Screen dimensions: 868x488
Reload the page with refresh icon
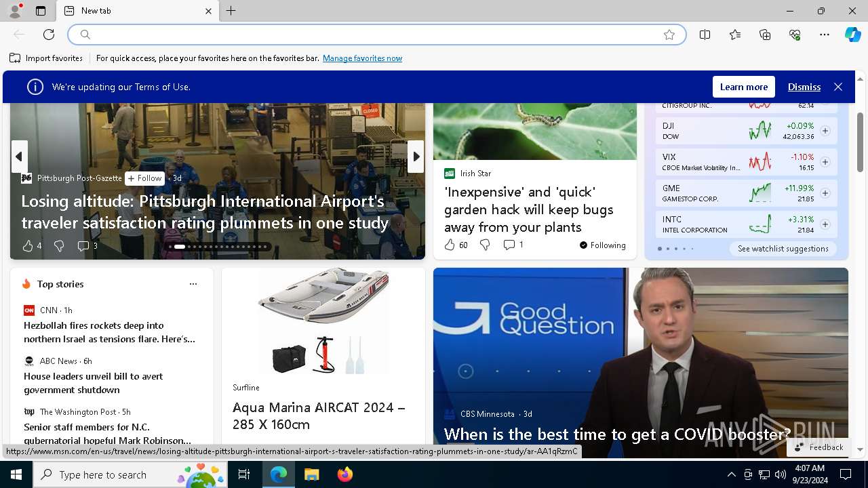pyautogui.click(x=49, y=35)
